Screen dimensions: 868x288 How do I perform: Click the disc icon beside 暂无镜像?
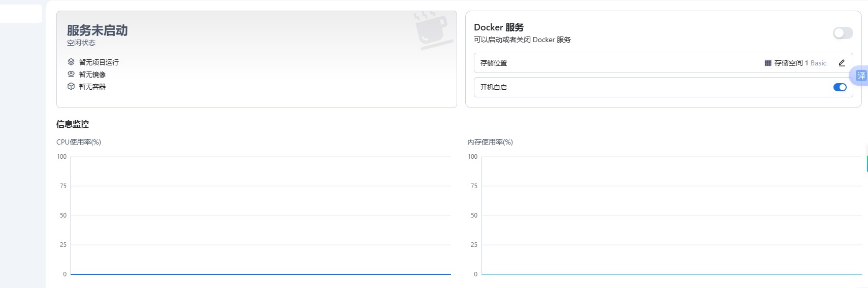pyautogui.click(x=71, y=74)
